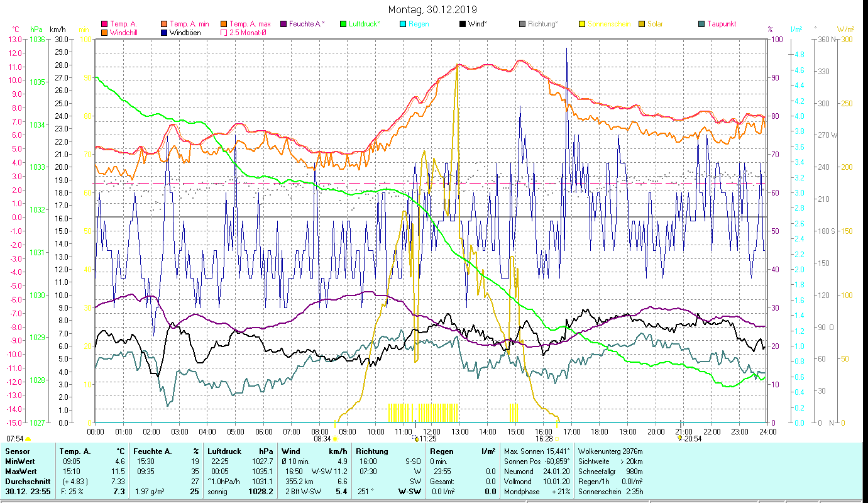Viewport: 868px width, 503px height.
Task: Click the Luftdruck* legend label
Action: 365,25
